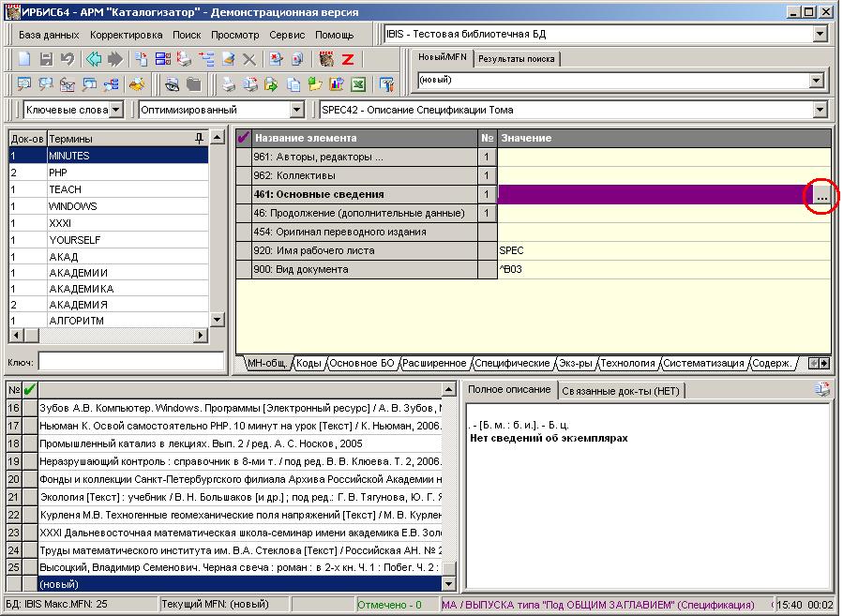Open the Сервис menu
Viewport: 843px width, 616px height.
coord(286,35)
